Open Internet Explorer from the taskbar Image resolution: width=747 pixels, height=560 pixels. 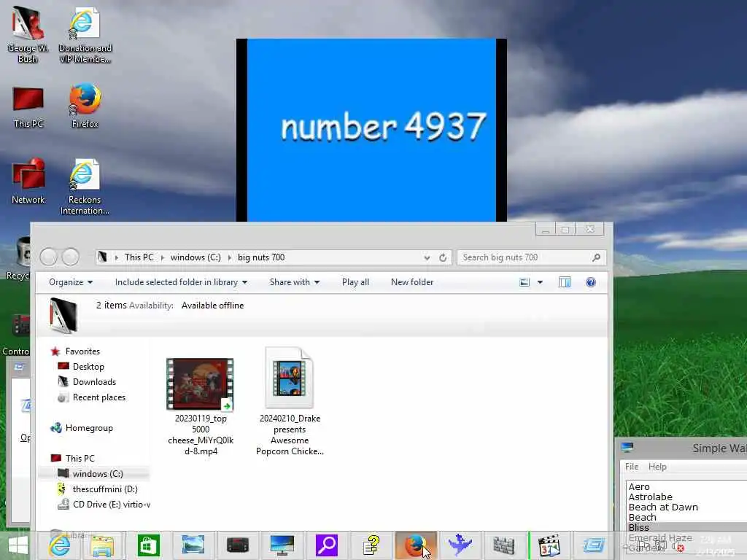[x=60, y=545]
